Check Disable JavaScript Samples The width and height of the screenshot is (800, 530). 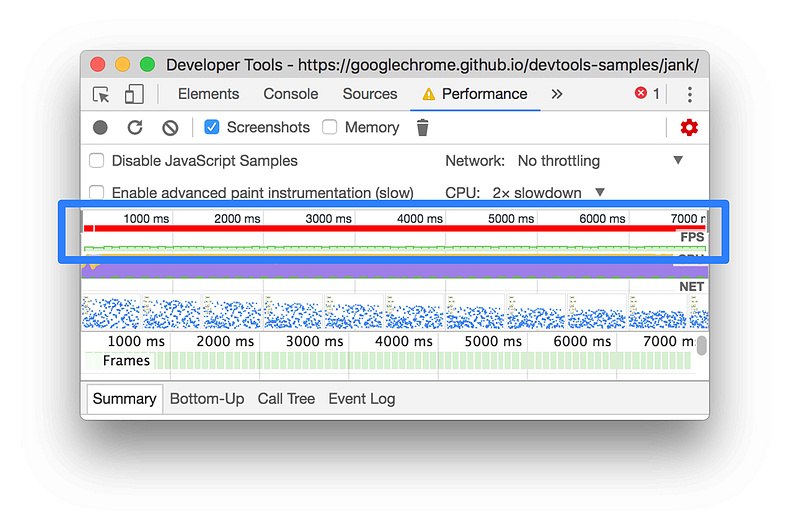pyautogui.click(x=97, y=161)
